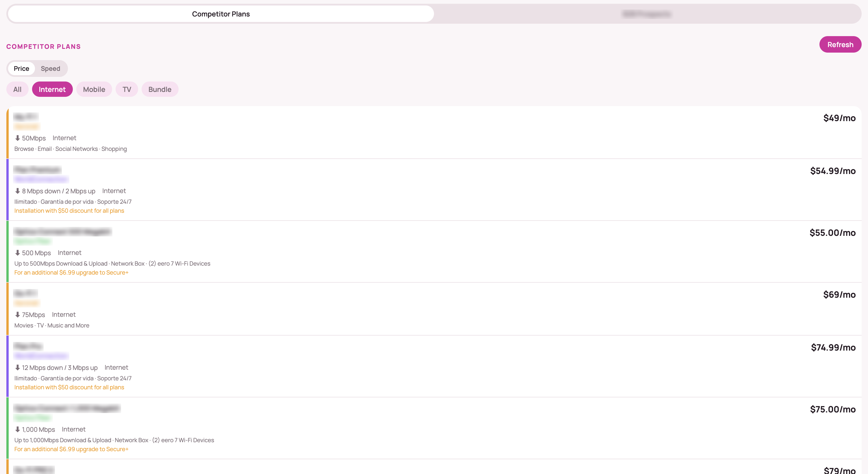Click the download arrow icon next to 1,000 Mbps

(x=18, y=429)
